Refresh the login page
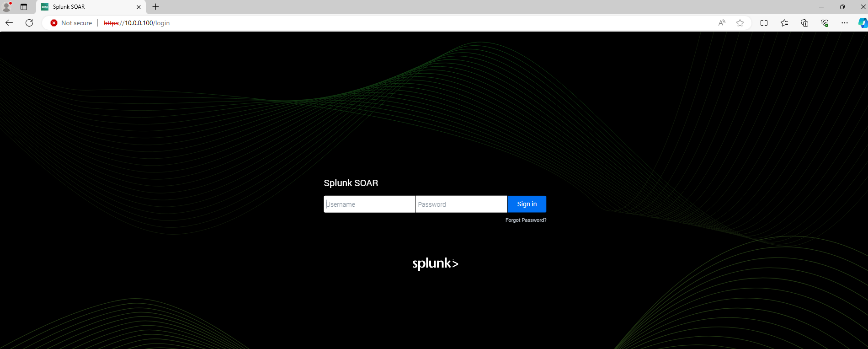The height and width of the screenshot is (349, 868). point(29,23)
